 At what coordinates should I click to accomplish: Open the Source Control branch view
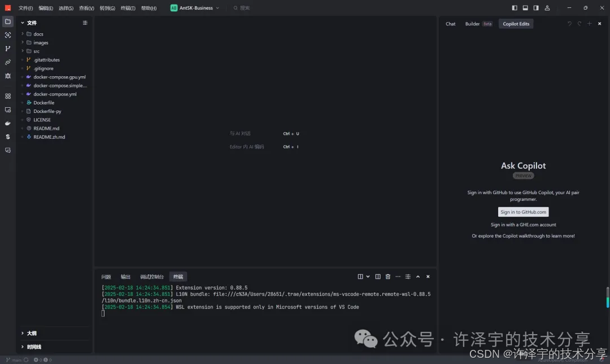(8, 49)
